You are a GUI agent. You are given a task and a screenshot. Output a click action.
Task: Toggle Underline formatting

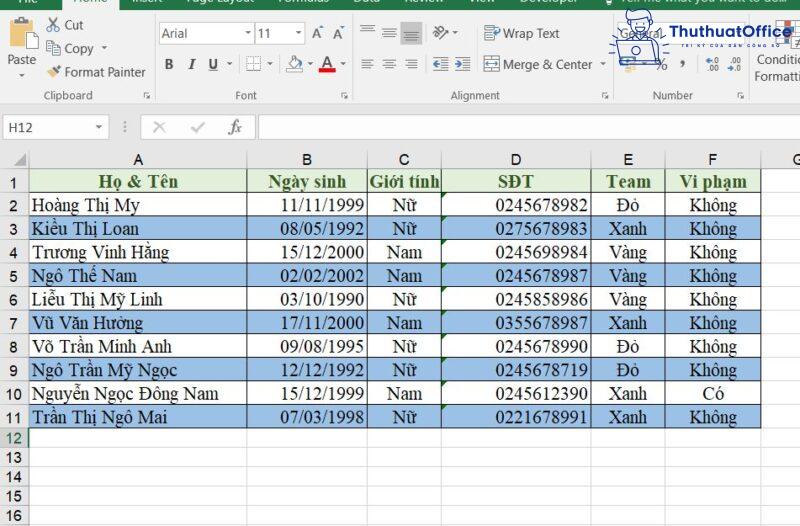(x=213, y=64)
